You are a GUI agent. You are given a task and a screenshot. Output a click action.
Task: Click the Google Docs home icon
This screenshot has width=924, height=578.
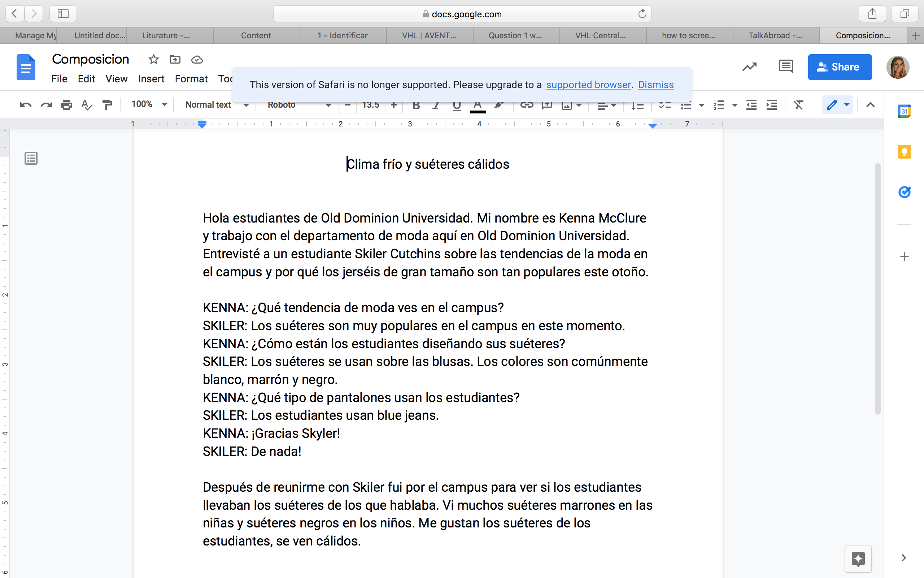pos(26,67)
